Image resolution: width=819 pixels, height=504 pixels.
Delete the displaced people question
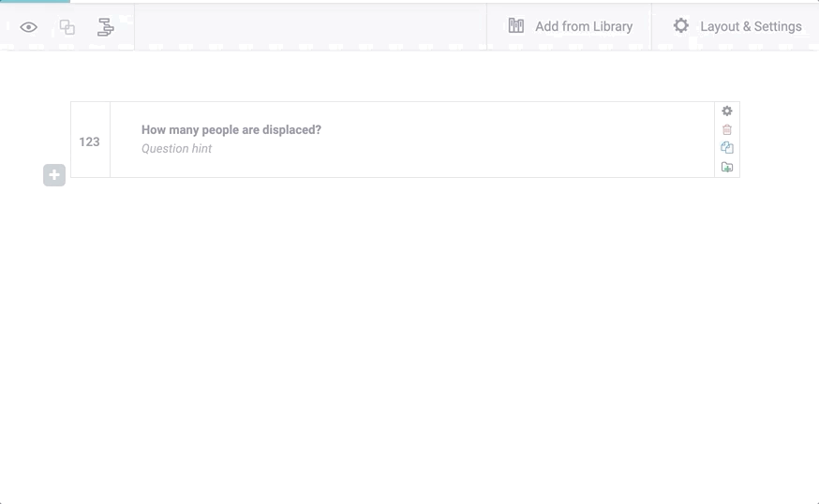pyautogui.click(x=727, y=130)
